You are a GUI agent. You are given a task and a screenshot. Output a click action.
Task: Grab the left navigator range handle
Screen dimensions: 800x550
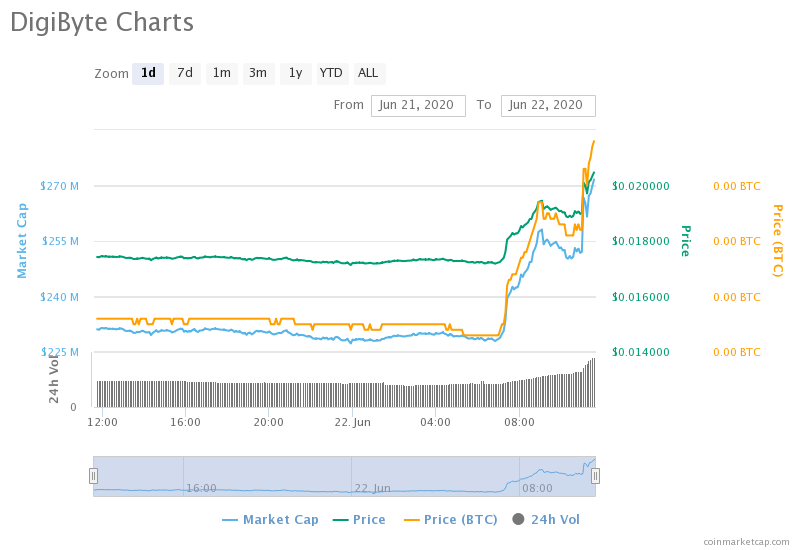tap(93, 476)
